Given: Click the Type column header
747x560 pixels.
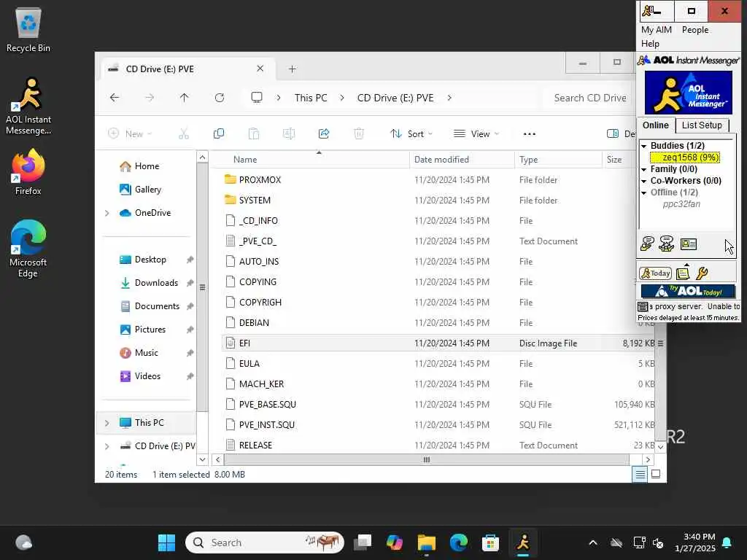Looking at the screenshot, I should click(558, 160).
